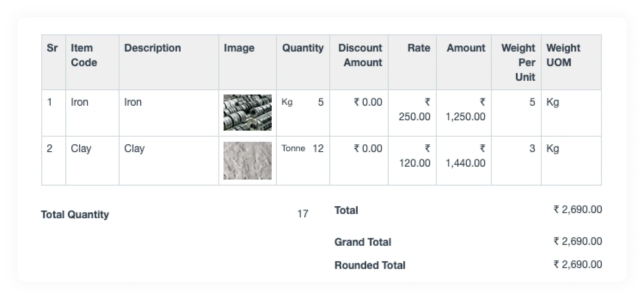
Task: Click the Iron product image thumbnail
Action: tap(247, 113)
